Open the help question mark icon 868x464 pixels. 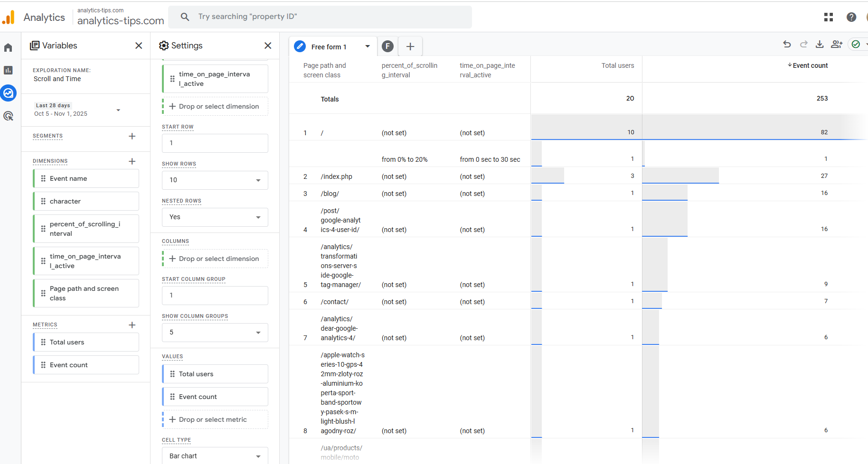851,17
